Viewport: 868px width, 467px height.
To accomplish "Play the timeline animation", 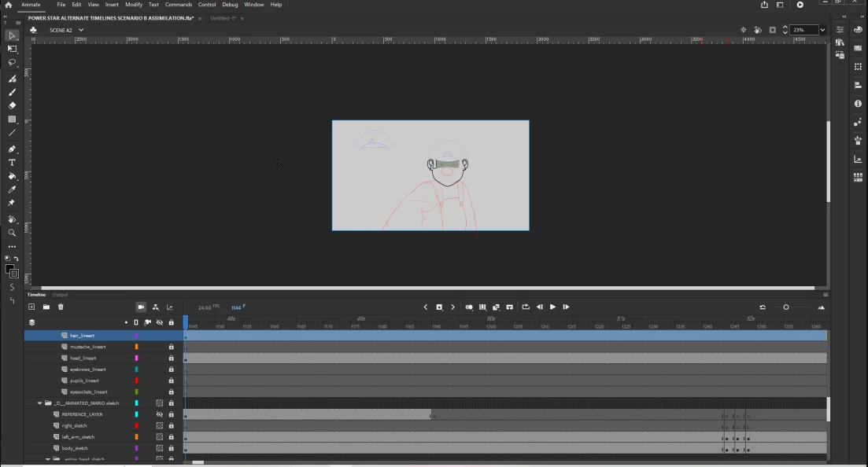I will 552,307.
